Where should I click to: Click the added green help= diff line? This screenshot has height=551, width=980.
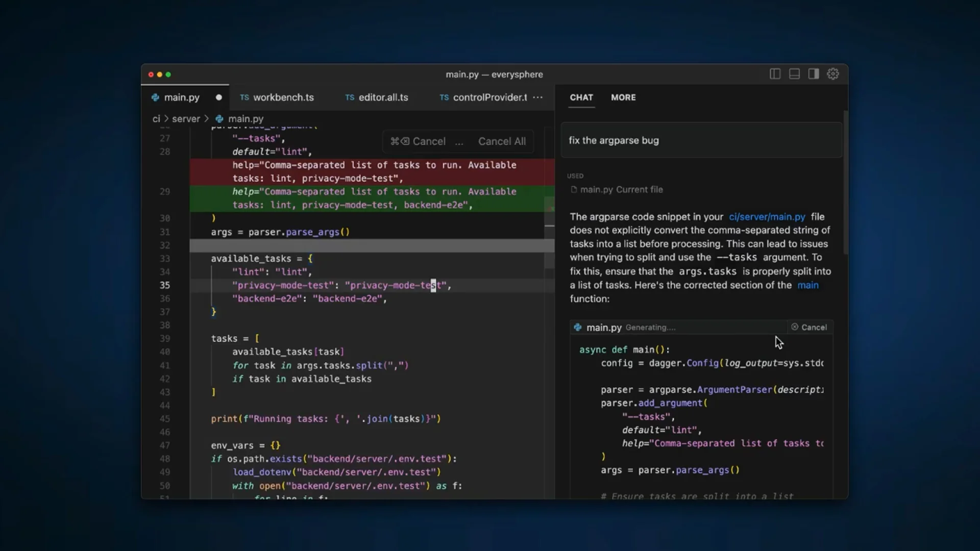372,198
